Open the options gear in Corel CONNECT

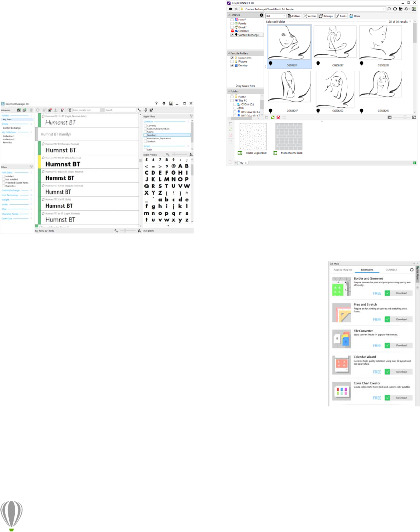coord(406,9)
